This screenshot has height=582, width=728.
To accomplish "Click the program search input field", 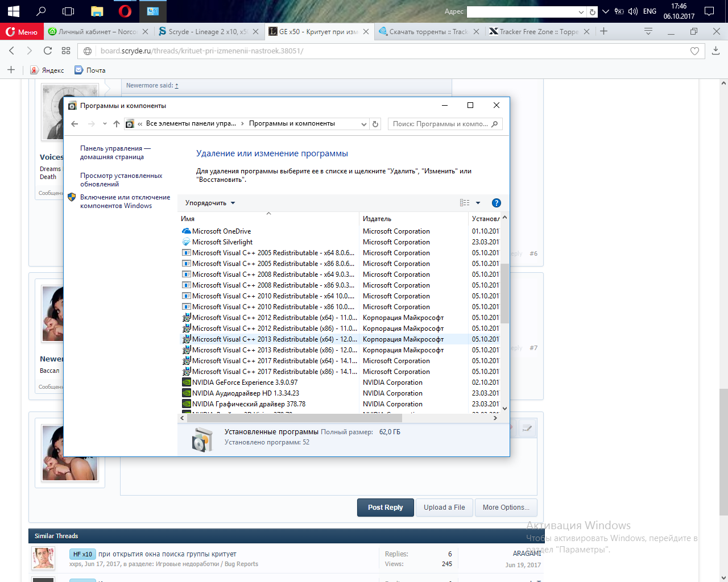I will tap(440, 124).
